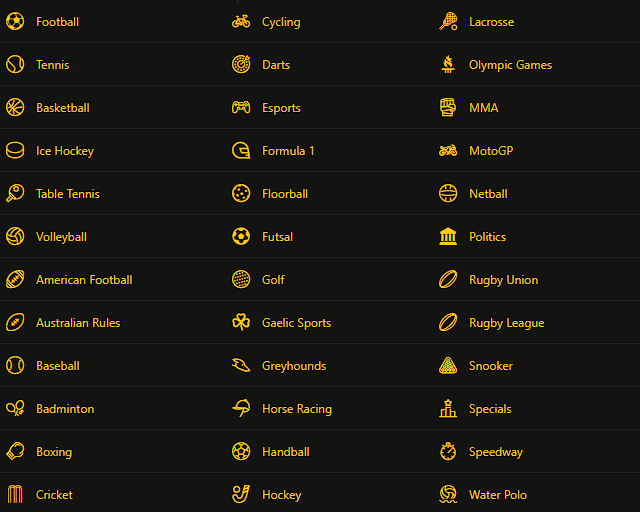The height and width of the screenshot is (512, 640).
Task: Open the Rugby Union category
Action: point(503,280)
